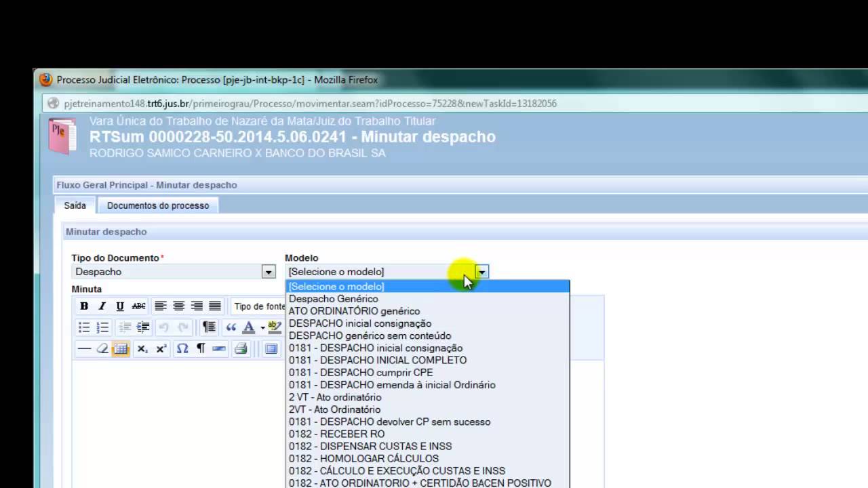Insert a blockquote with the quote icon
This screenshot has width=868, height=488.
(x=231, y=328)
